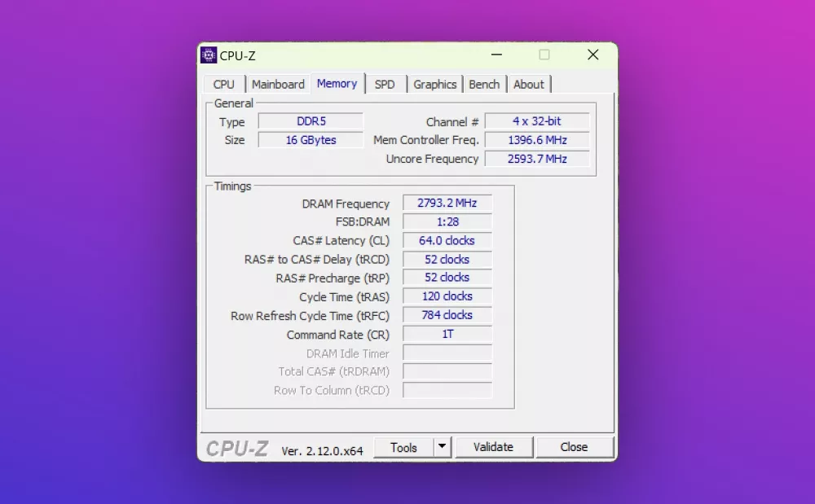The height and width of the screenshot is (504, 815).
Task: Open the Graphics tab
Action: pos(435,84)
